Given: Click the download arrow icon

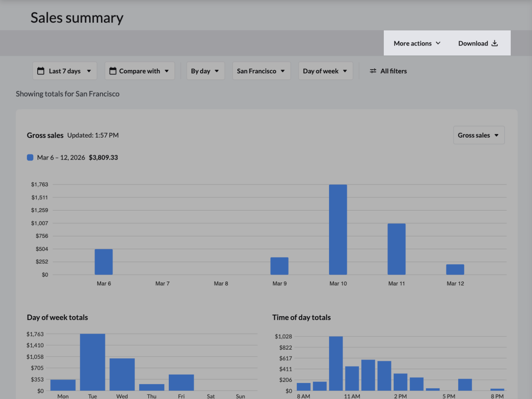Looking at the screenshot, I should pyautogui.click(x=494, y=43).
